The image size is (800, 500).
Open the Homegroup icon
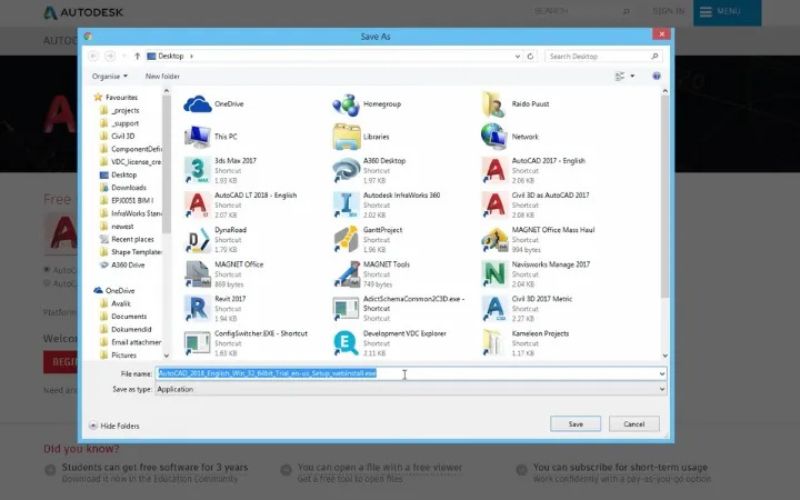click(x=366, y=104)
